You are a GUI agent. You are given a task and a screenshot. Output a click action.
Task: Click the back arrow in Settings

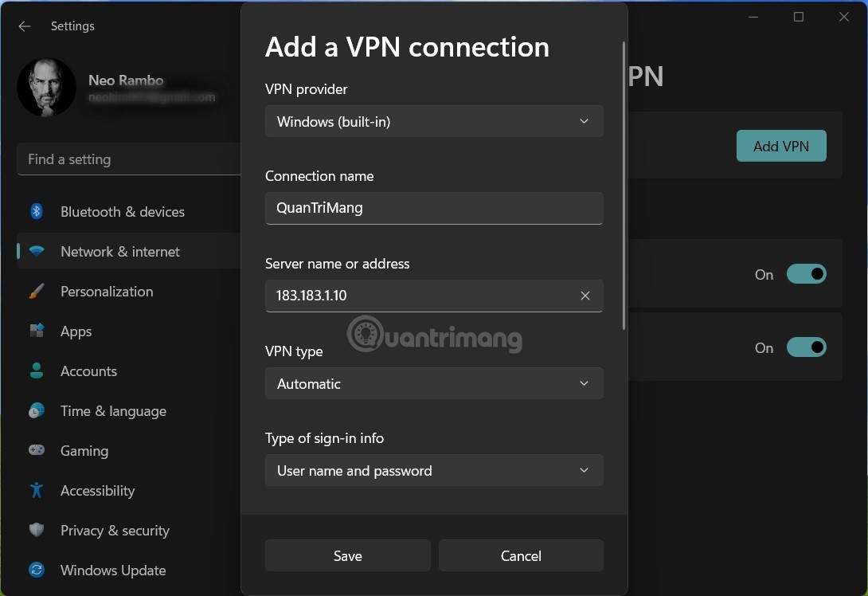tap(25, 26)
